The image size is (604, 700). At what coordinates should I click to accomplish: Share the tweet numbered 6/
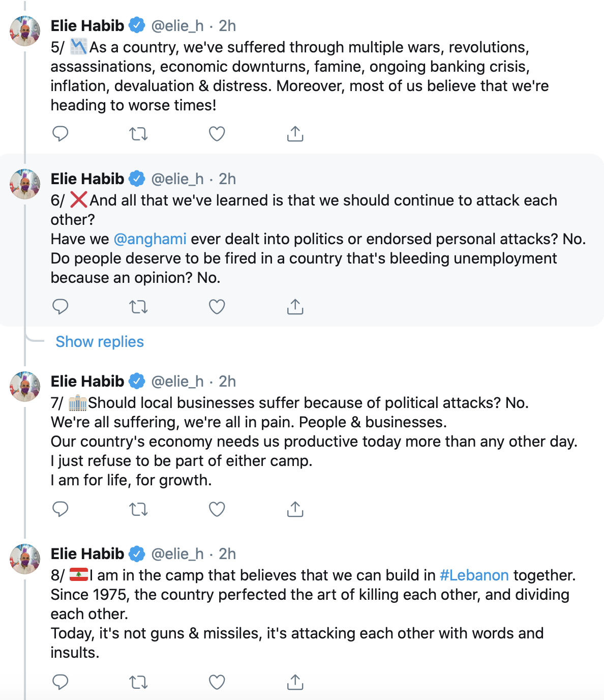pos(295,307)
